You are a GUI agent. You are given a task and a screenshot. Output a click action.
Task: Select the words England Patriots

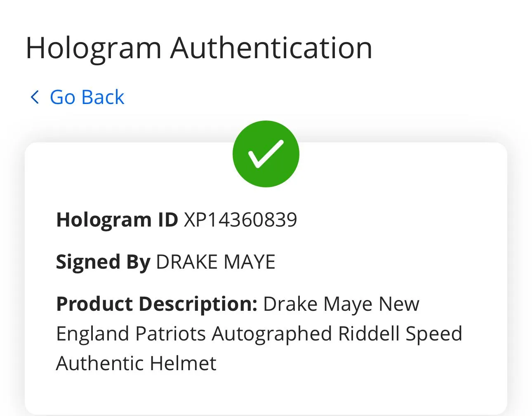click(x=131, y=333)
